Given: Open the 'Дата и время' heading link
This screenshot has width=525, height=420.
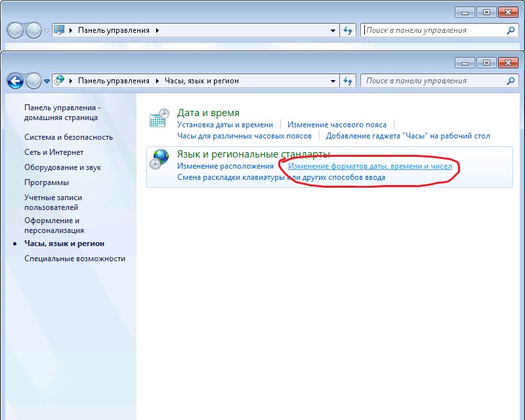Looking at the screenshot, I should pyautogui.click(x=208, y=113).
